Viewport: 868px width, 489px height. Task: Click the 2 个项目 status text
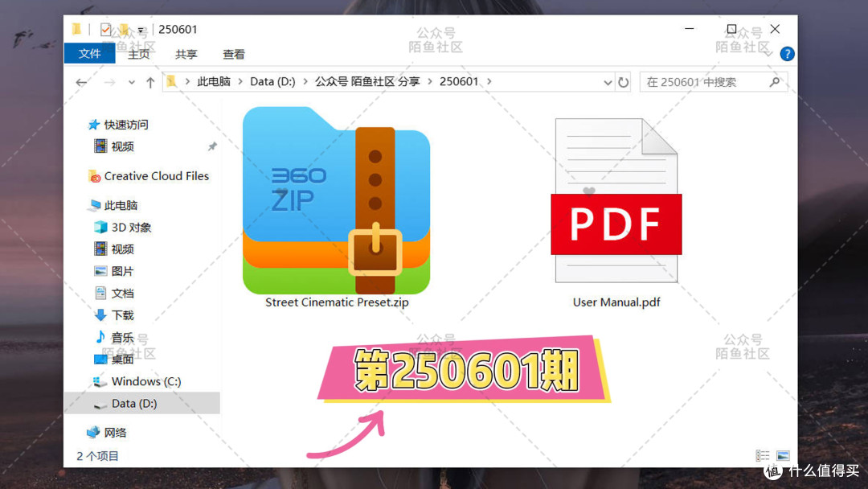click(x=97, y=456)
